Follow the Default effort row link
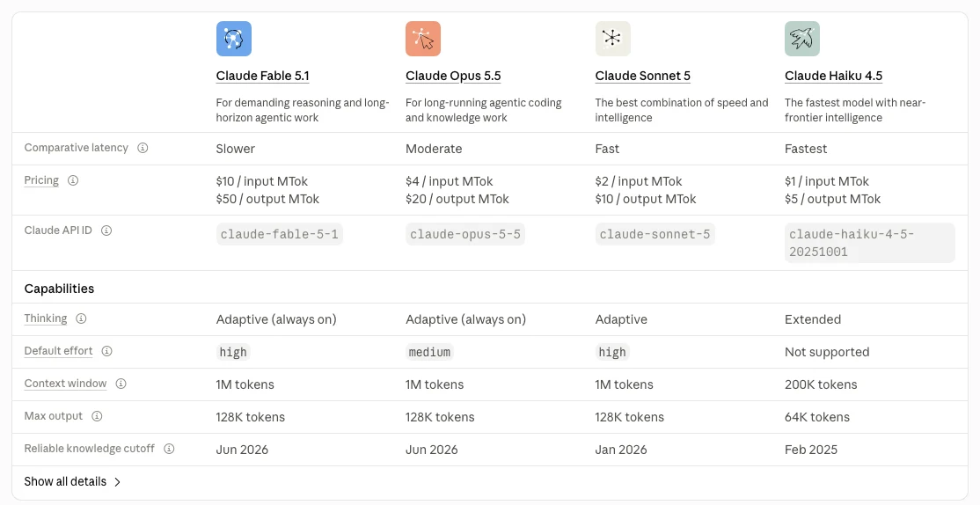 [x=58, y=351]
